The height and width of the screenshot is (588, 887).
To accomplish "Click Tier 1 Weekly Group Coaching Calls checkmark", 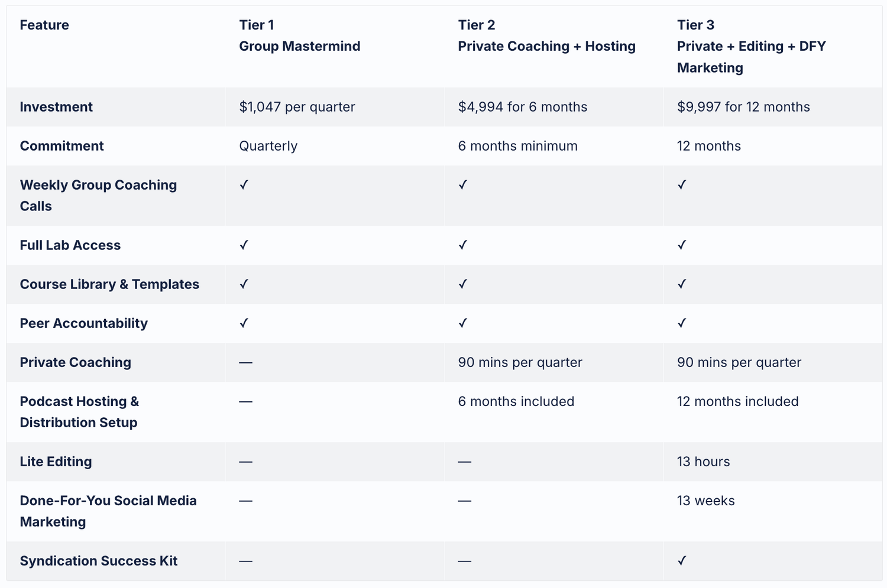I will [x=244, y=185].
